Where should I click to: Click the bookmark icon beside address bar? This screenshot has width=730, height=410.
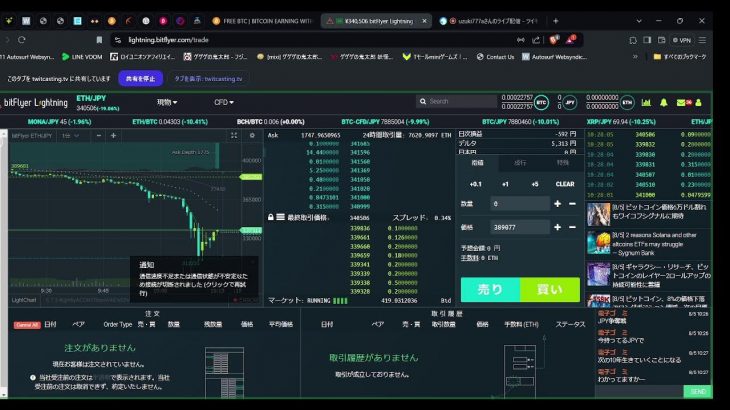(x=99, y=40)
